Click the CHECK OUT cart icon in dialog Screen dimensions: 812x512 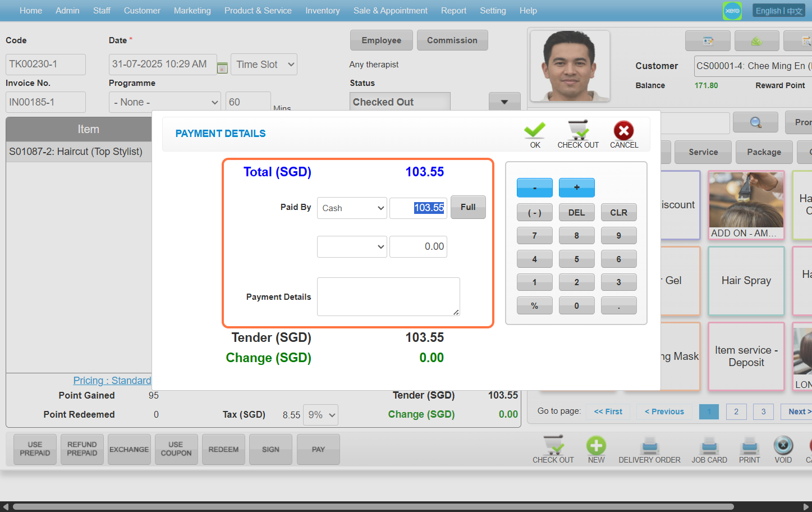pyautogui.click(x=577, y=131)
